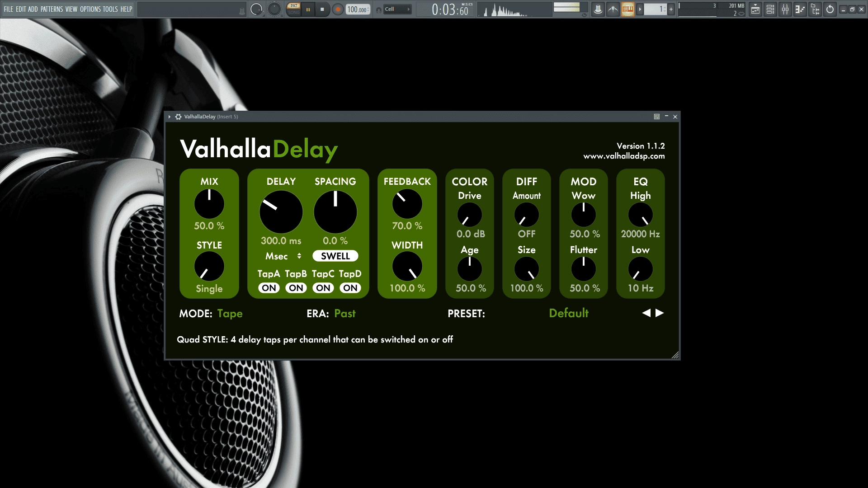Open the Default preset menu

tap(569, 313)
